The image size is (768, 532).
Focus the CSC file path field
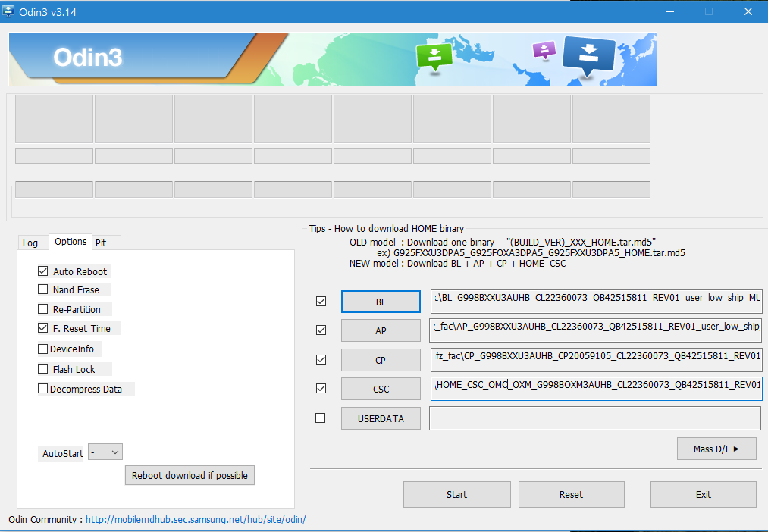596,389
